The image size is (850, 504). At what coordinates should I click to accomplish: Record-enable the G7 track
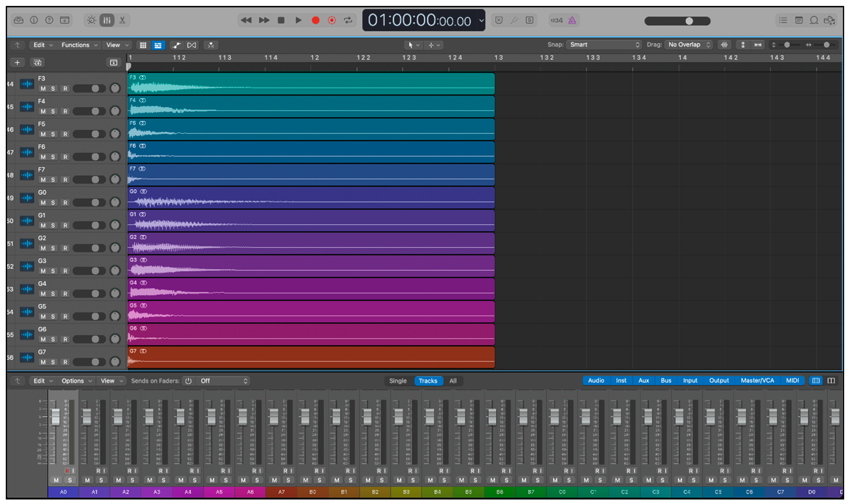[65, 362]
